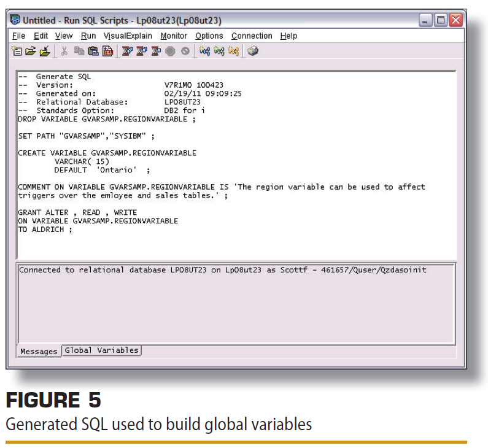Click the Print toolbar icon
This screenshot has height=448, width=488.
tap(253, 51)
